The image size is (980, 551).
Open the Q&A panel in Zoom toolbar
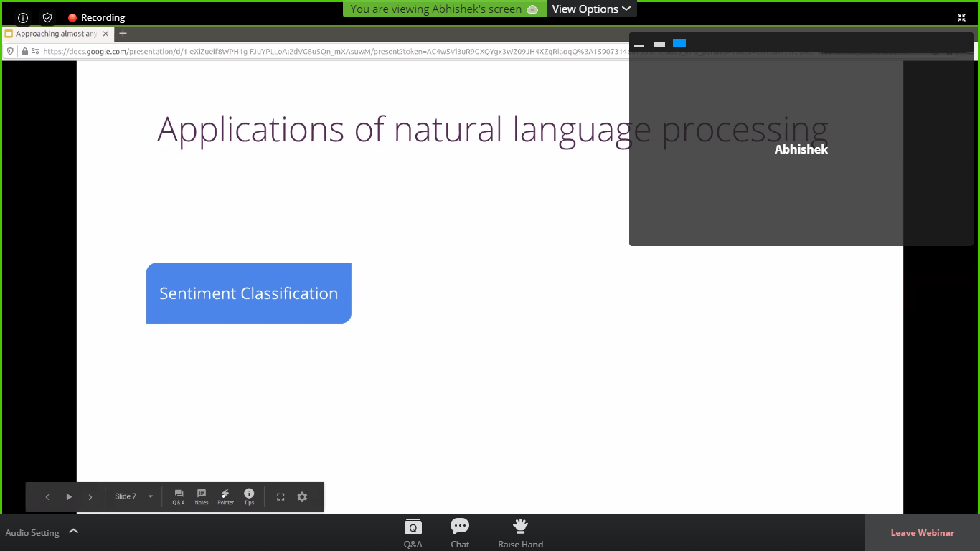(x=413, y=533)
